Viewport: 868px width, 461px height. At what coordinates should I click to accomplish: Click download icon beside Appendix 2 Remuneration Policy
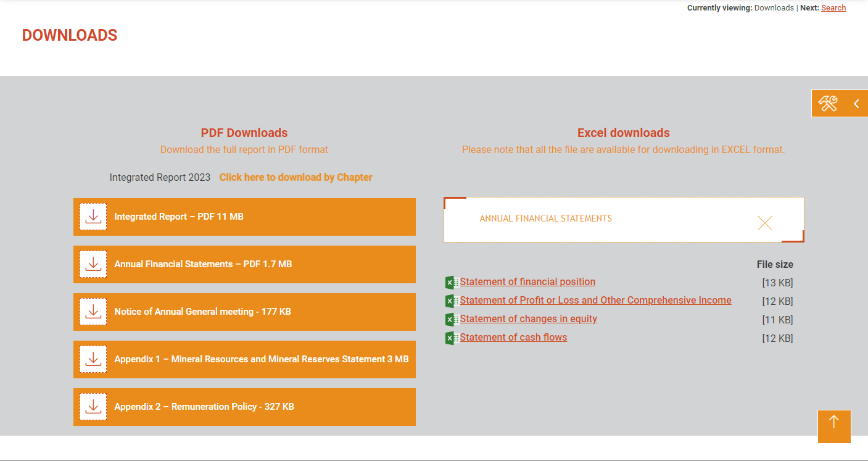(93, 407)
